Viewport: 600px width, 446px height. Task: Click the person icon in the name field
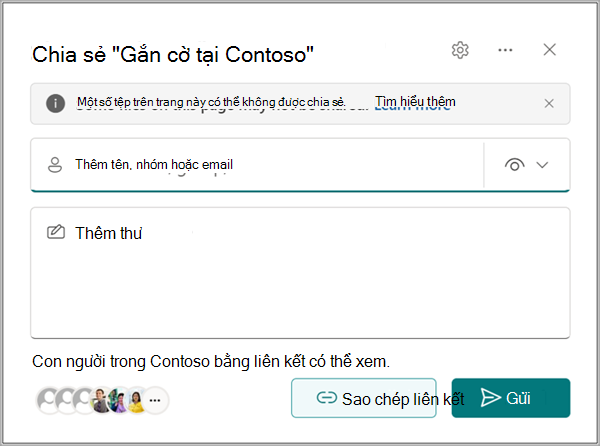55,165
